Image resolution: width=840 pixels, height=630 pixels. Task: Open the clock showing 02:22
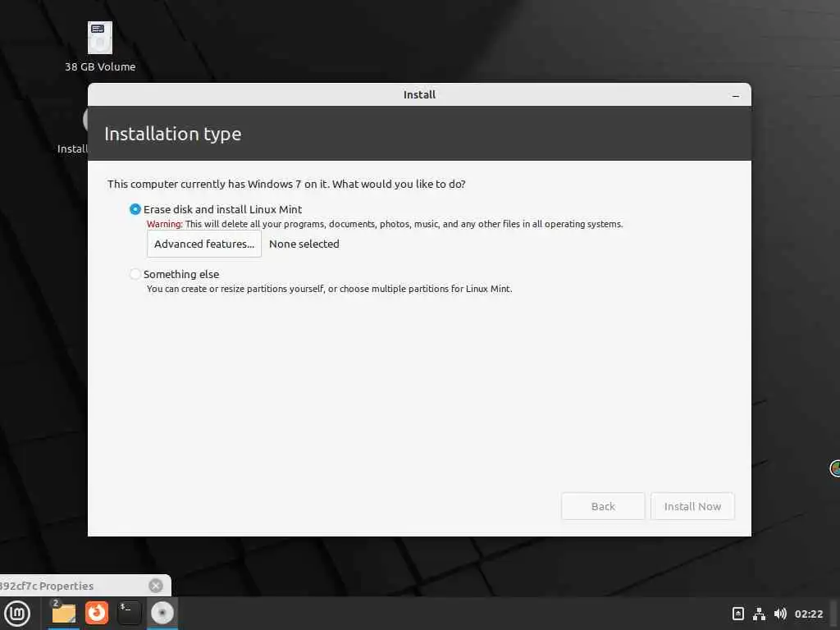(808, 614)
